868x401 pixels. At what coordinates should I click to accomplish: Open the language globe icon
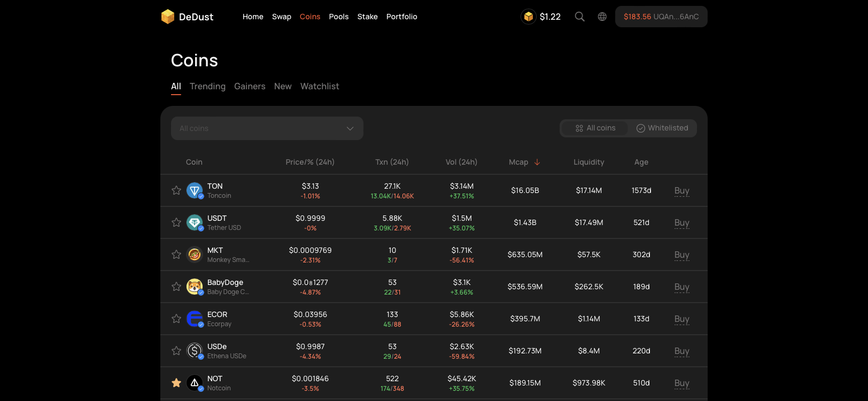coord(602,17)
